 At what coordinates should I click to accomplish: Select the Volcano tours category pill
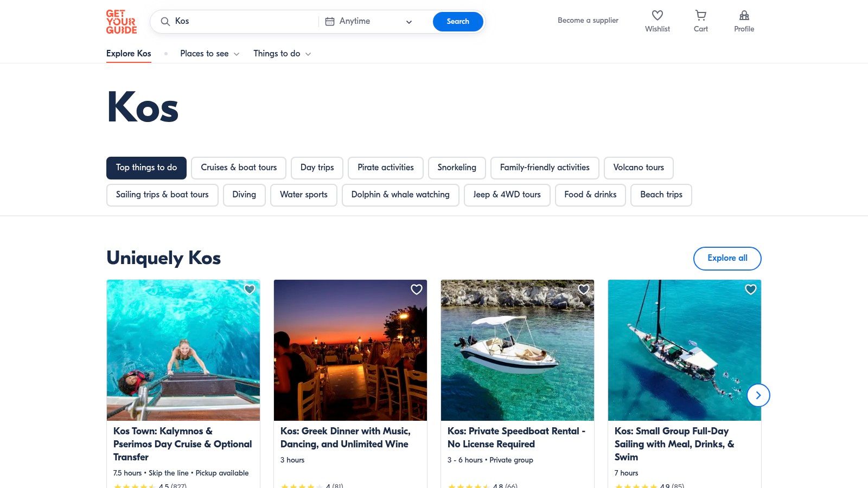[638, 168]
